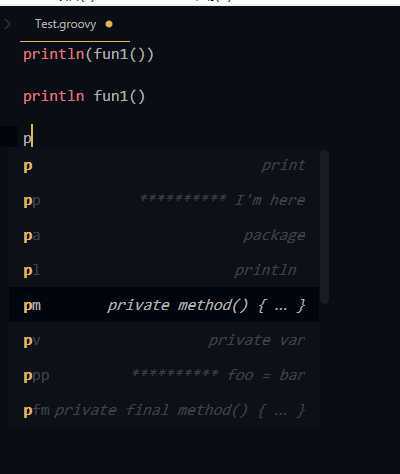Click the line reading println fun1()

84,96
